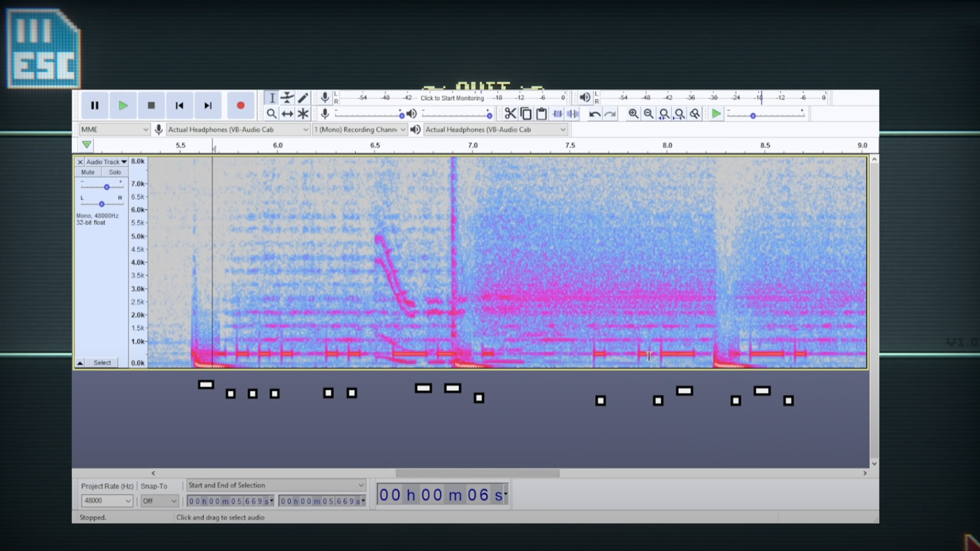This screenshot has width=980, height=551.
Task: Solo the Audio Track
Action: tap(114, 172)
